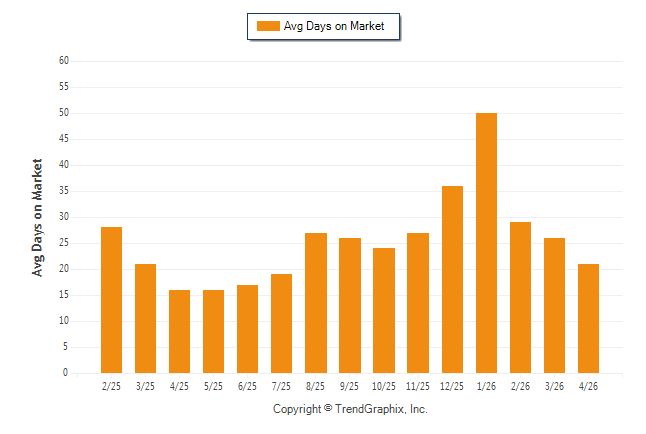Screen dimensions: 646x434
Task: Click the orange legend swatch for Avg Days on Market
Action: (x=268, y=26)
